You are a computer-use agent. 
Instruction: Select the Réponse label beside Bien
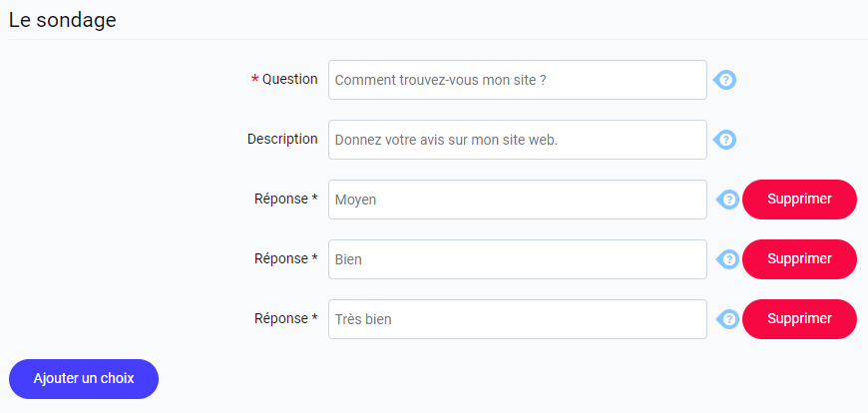coord(286,258)
